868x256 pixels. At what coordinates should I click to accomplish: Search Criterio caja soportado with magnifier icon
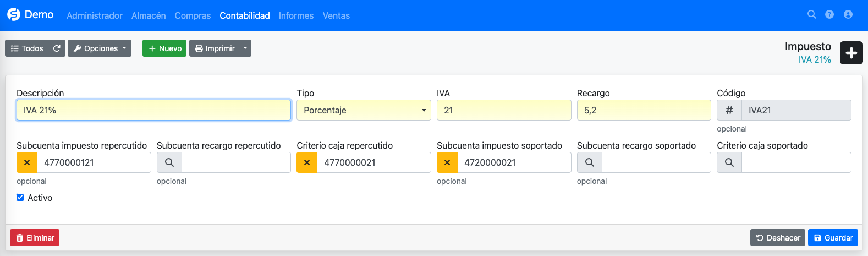click(x=729, y=162)
